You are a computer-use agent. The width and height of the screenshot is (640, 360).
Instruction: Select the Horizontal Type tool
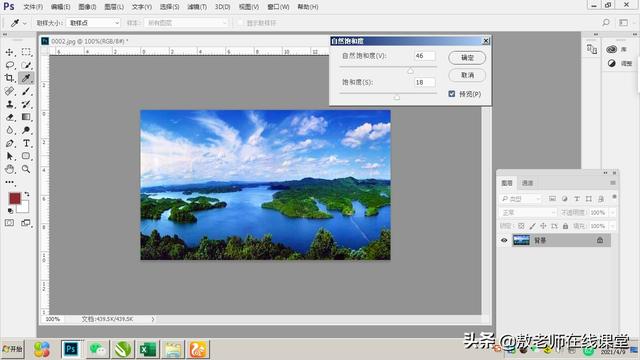pos(26,143)
